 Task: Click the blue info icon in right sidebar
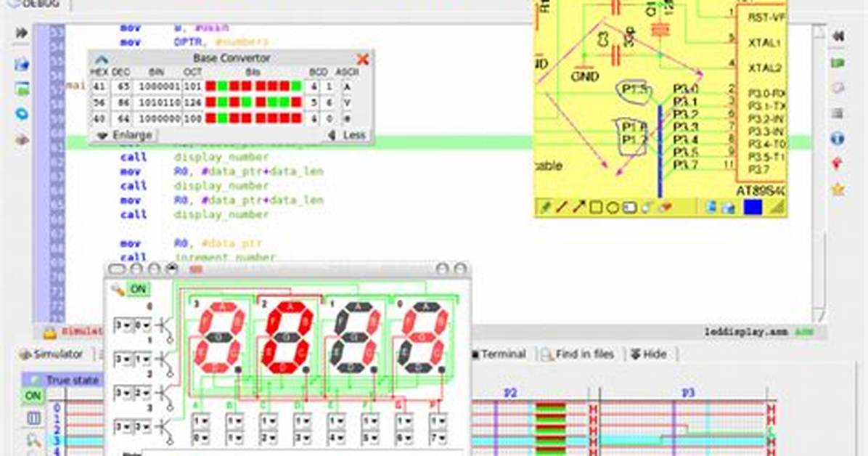(838, 138)
